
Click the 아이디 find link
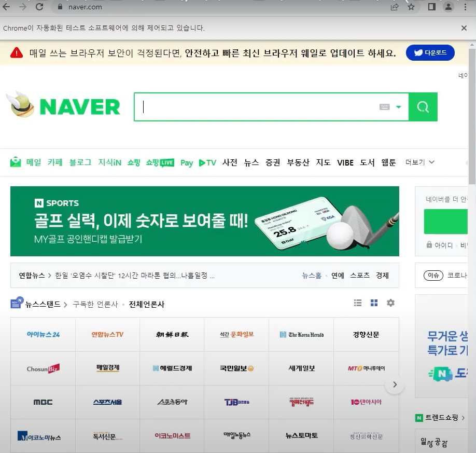[x=443, y=245]
